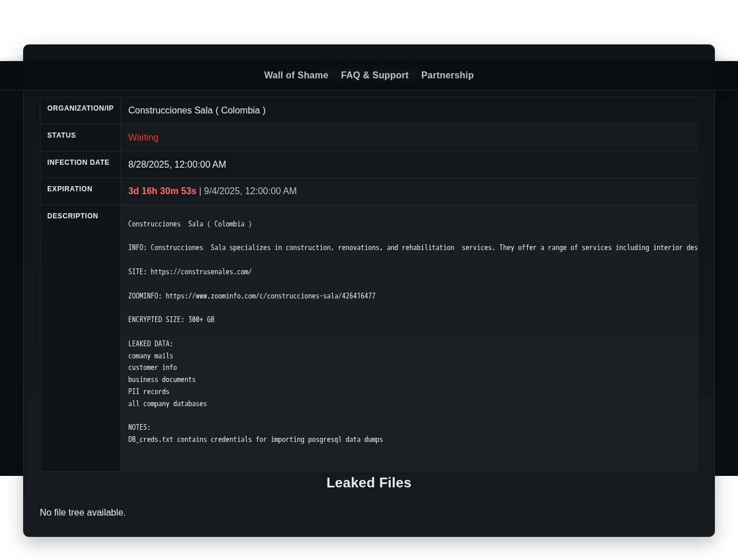
Task: Open the Partnership link
Action: pyautogui.click(x=447, y=75)
